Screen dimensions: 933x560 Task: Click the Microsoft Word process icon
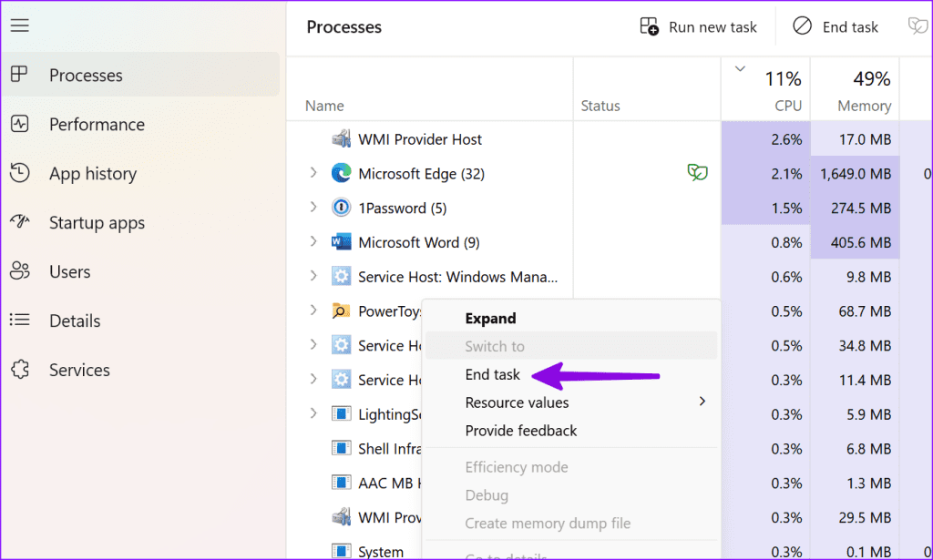click(x=341, y=242)
